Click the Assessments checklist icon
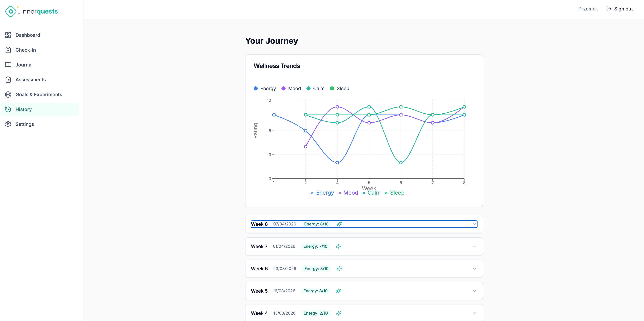 pos(8,80)
